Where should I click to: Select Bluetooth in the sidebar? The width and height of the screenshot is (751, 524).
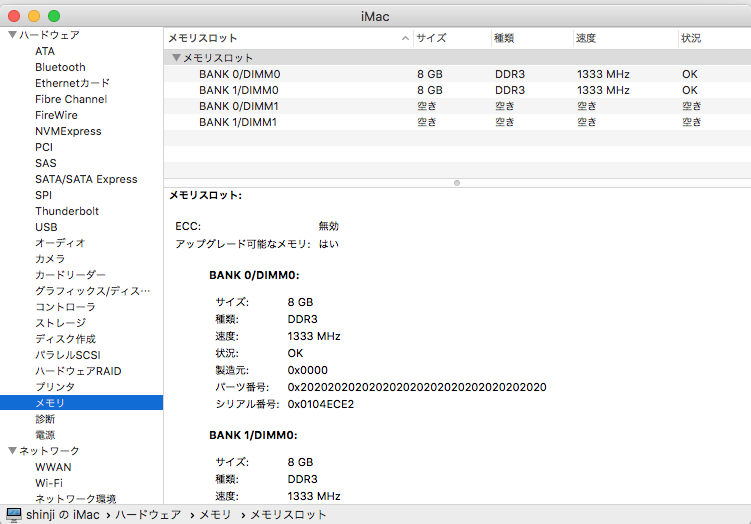coord(60,67)
